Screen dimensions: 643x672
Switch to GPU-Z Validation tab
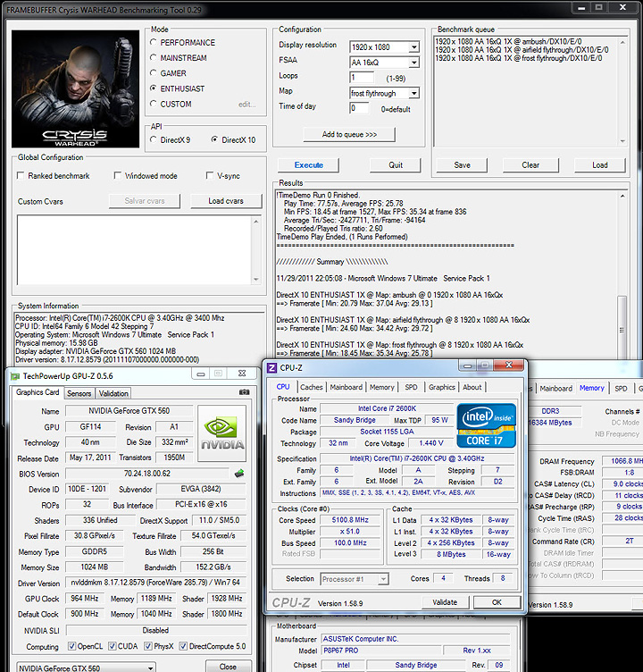pos(113,393)
